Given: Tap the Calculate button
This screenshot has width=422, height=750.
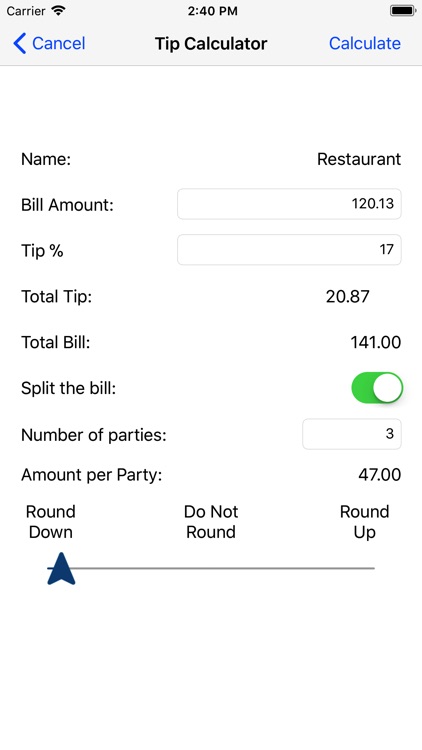Looking at the screenshot, I should (365, 44).
